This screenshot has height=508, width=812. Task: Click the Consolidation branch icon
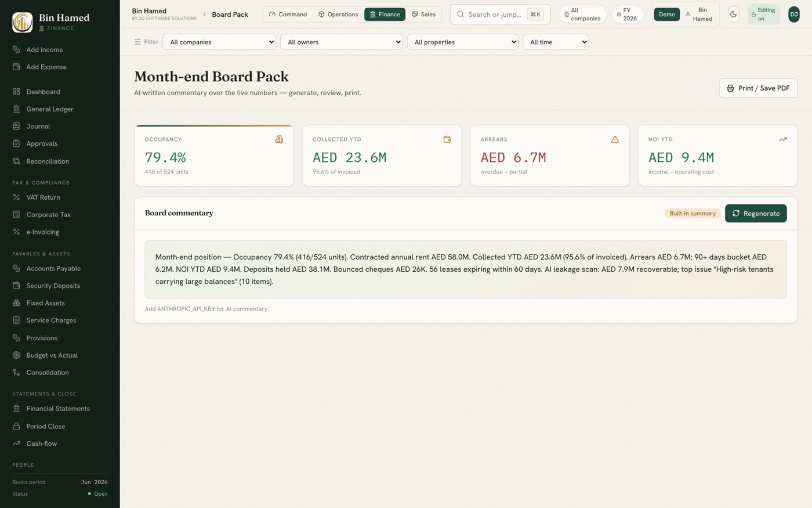tap(16, 373)
